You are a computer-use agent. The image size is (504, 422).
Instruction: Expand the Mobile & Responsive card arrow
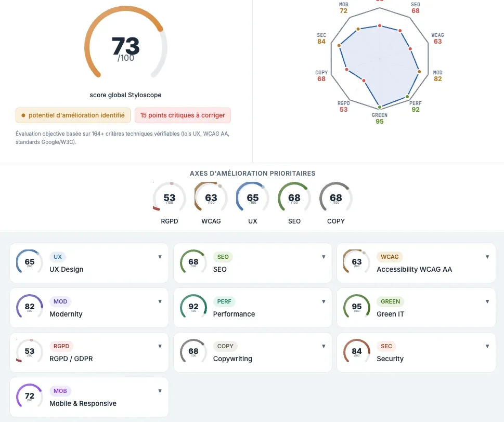coord(160,391)
